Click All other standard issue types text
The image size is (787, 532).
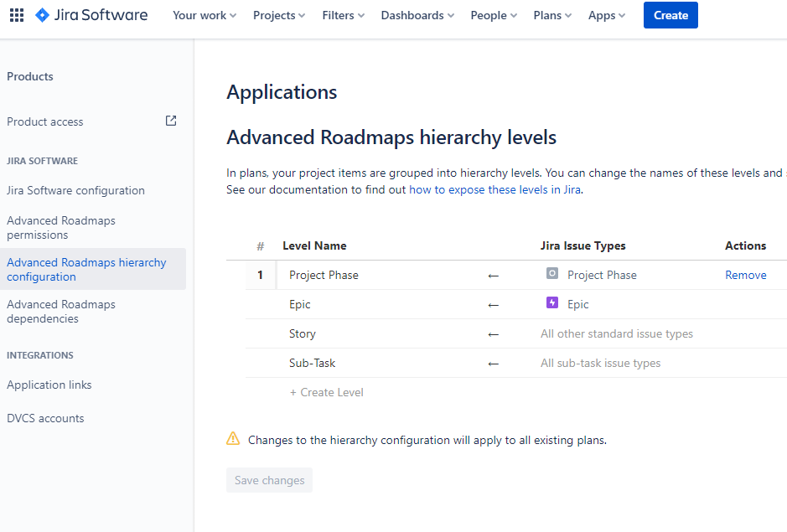point(616,333)
